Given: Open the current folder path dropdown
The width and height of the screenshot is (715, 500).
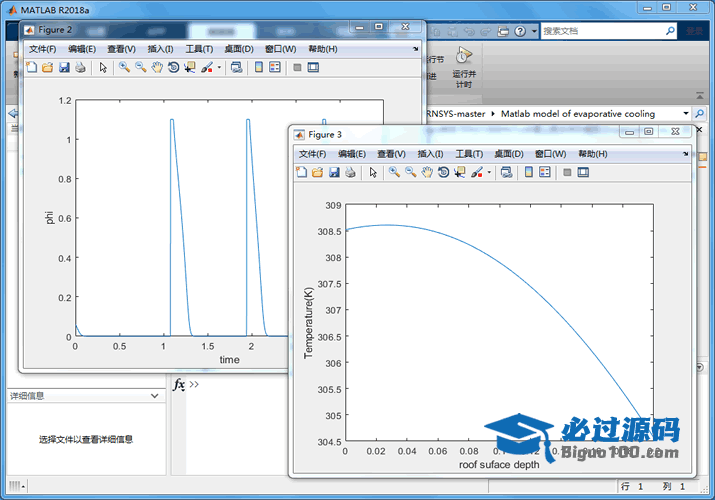Looking at the screenshot, I should coord(686,114).
